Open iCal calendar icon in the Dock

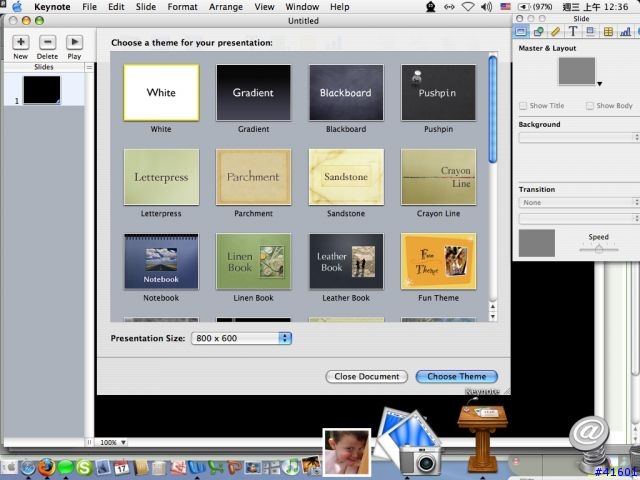pos(121,467)
